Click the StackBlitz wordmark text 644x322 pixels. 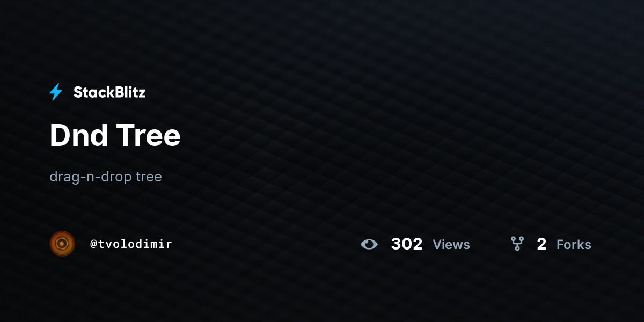pos(109,92)
